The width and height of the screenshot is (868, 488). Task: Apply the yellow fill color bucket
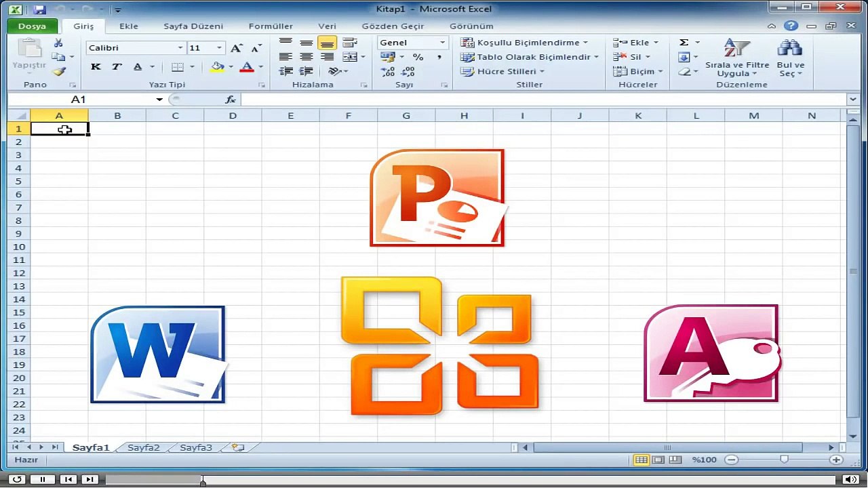click(x=217, y=66)
